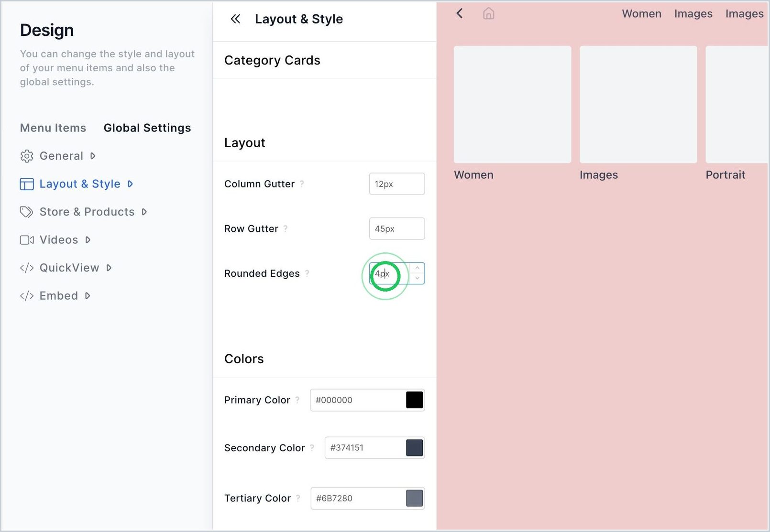Open the Rounded Edges help question mark
770x532 pixels.
coord(307,273)
